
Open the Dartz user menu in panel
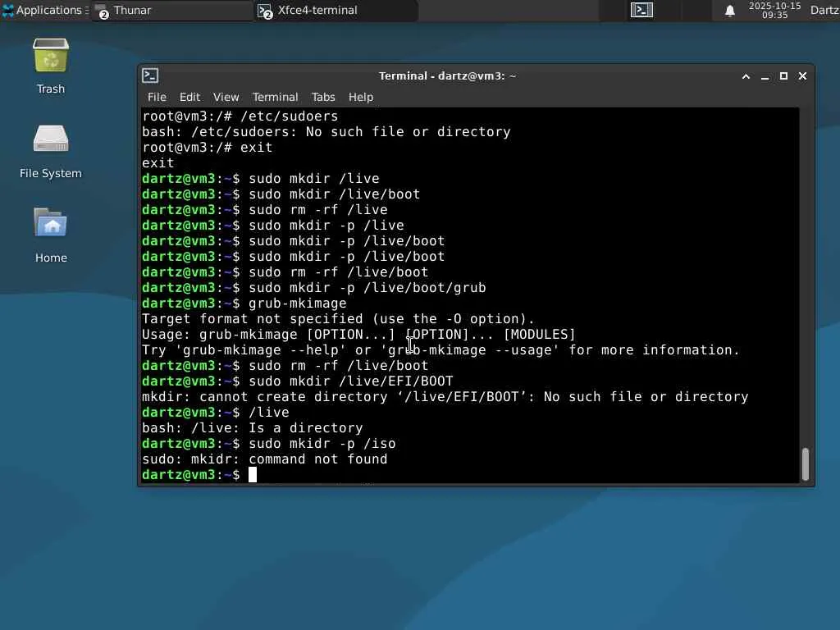[x=824, y=10]
